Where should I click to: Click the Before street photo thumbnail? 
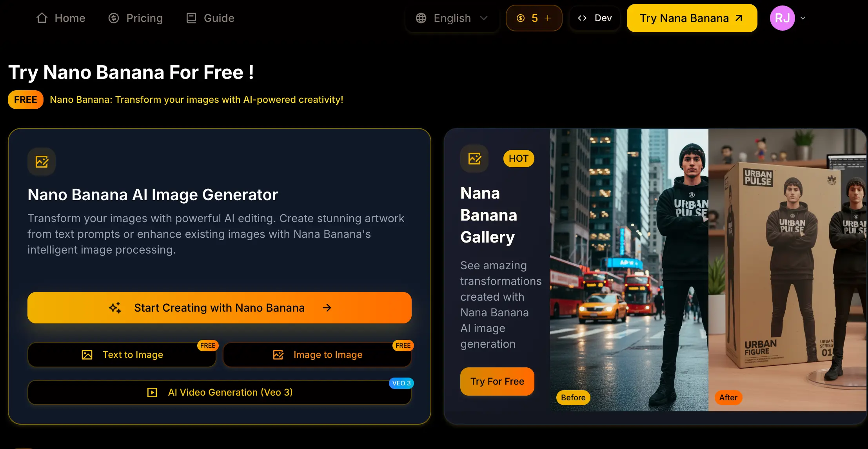[x=629, y=270]
